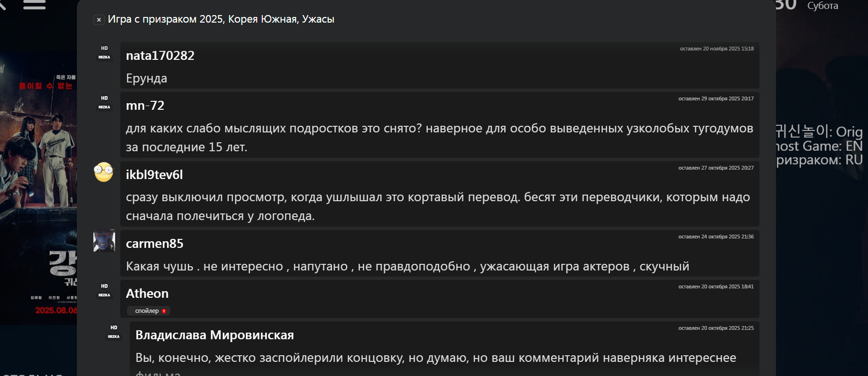Screen dimensions: 868x376
Task: Click the avatar next to Владислава Мировинская
Action: click(114, 332)
